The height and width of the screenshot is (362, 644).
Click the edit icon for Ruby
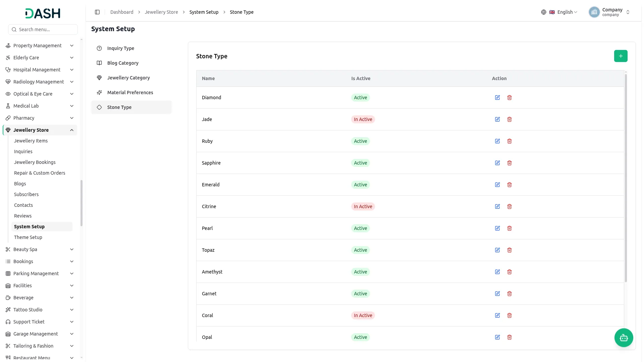pos(497,141)
